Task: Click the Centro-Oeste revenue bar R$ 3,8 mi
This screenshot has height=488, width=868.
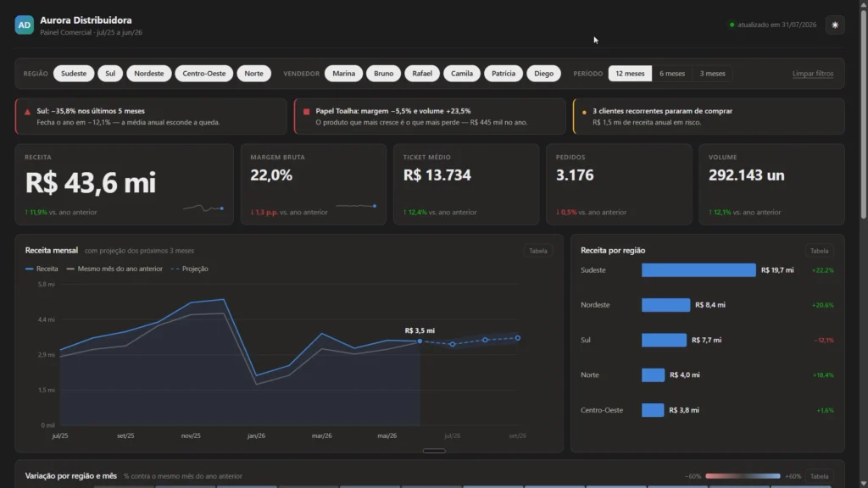Action: (653, 411)
